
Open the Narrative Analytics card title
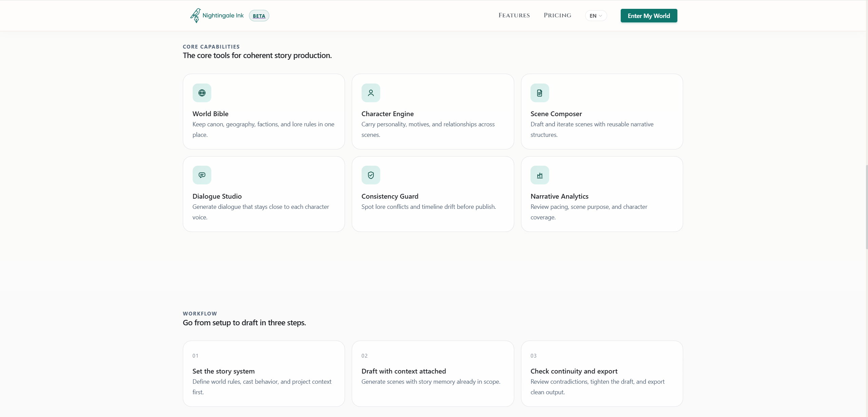[x=559, y=196]
